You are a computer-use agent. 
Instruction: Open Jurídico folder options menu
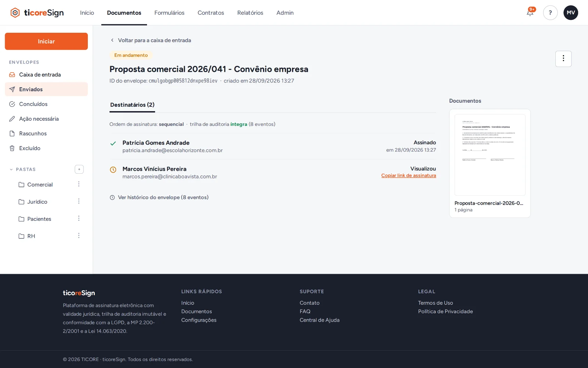pyautogui.click(x=79, y=201)
